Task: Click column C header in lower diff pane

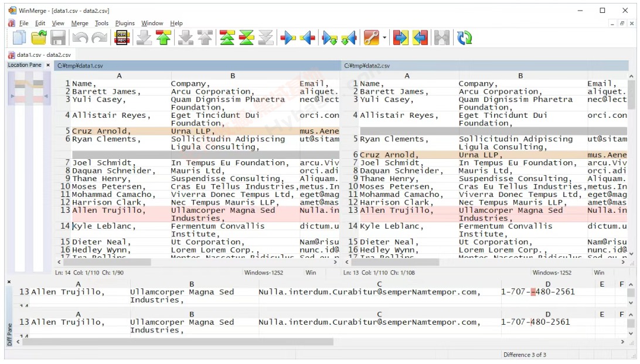Action: tap(379, 314)
